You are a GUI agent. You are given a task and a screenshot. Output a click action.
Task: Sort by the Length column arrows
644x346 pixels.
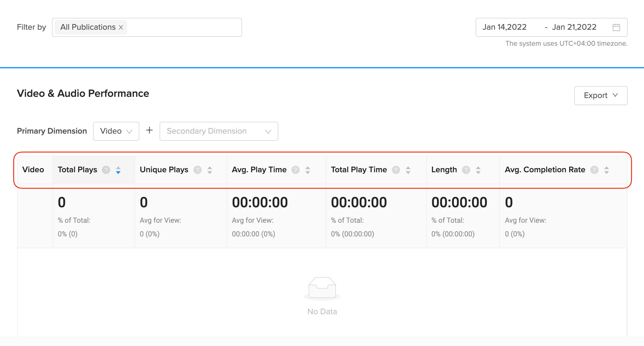coord(478,170)
